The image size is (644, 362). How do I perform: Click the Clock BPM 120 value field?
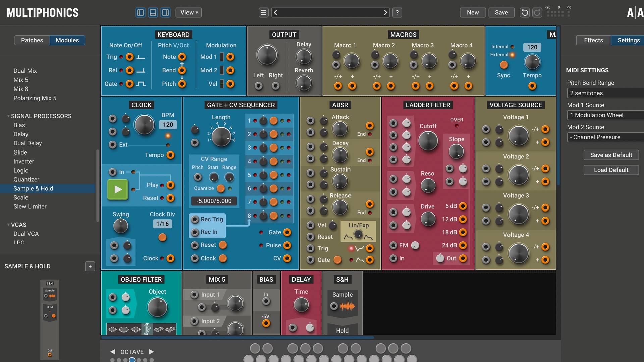(x=168, y=125)
